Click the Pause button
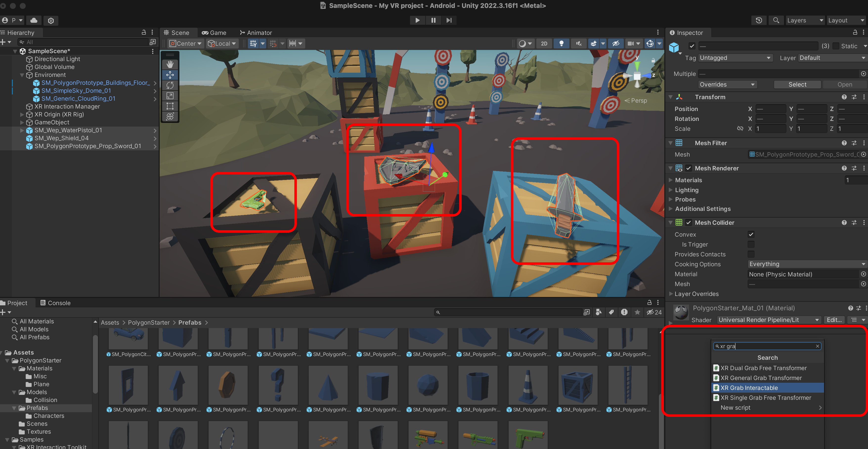The width and height of the screenshot is (868, 449). [x=433, y=20]
